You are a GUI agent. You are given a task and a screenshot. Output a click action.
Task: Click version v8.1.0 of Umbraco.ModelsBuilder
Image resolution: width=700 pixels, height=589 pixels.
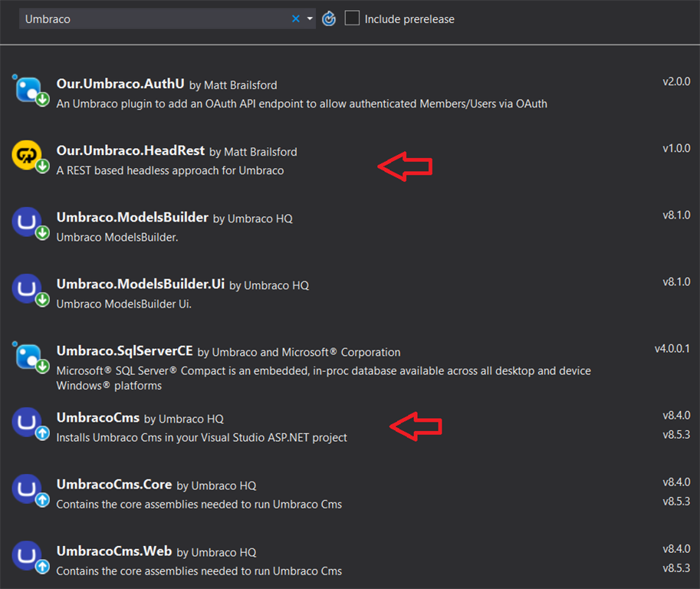point(676,216)
